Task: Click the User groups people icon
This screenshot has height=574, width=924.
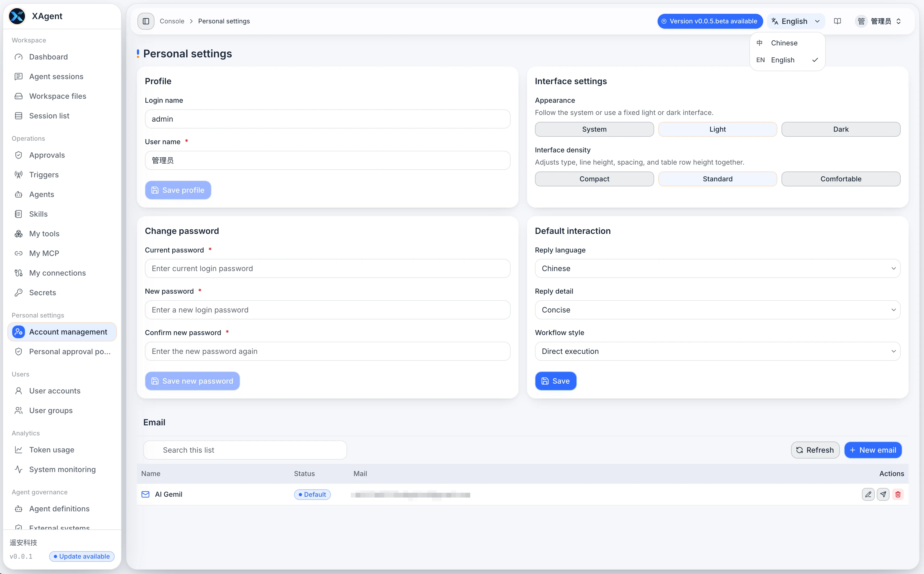Action: pyautogui.click(x=19, y=410)
